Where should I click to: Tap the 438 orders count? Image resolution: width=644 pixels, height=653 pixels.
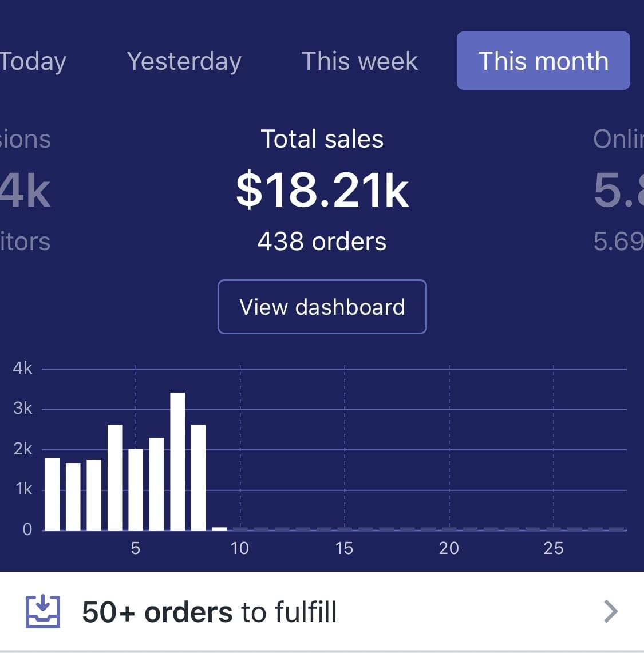322,242
